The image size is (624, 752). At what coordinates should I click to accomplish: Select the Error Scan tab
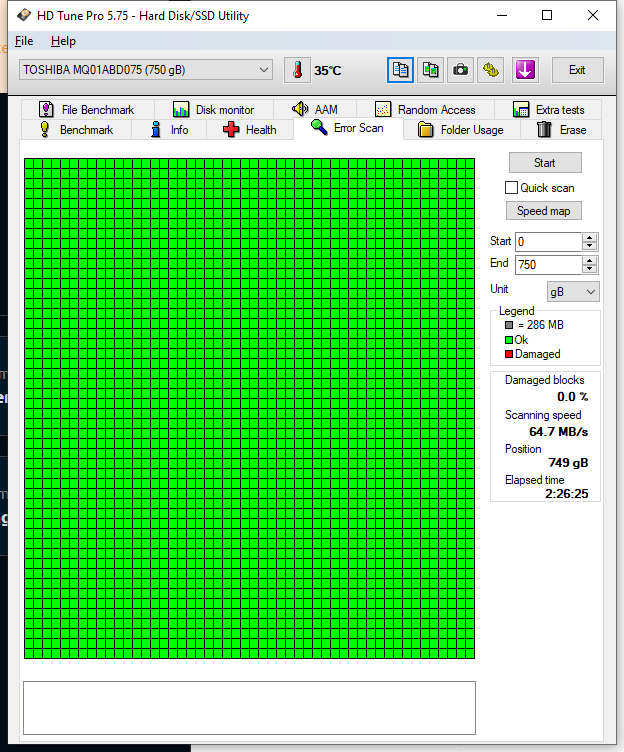tap(348, 128)
